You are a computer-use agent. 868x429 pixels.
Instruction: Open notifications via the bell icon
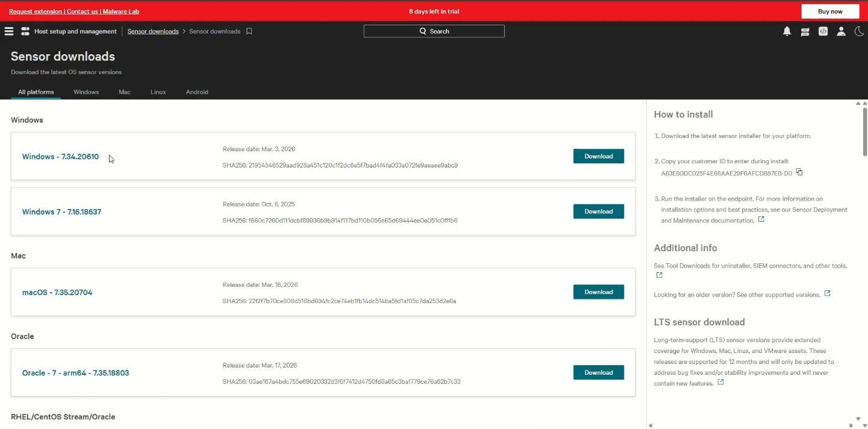point(787,31)
